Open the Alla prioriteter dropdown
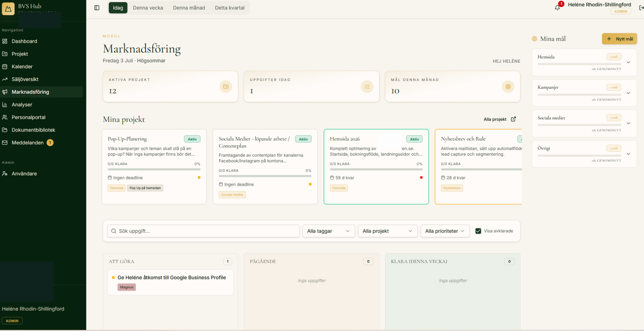Screen dimensions: 644x331 point(445,231)
